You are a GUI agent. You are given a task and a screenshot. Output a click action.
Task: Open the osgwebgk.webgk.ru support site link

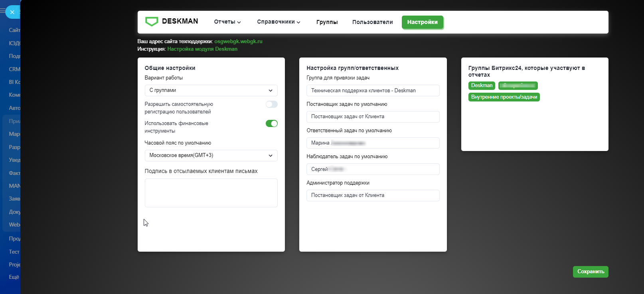point(238,41)
